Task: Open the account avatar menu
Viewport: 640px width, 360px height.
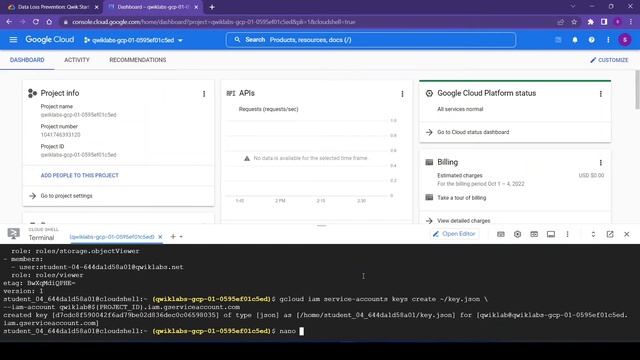Action: click(x=625, y=40)
